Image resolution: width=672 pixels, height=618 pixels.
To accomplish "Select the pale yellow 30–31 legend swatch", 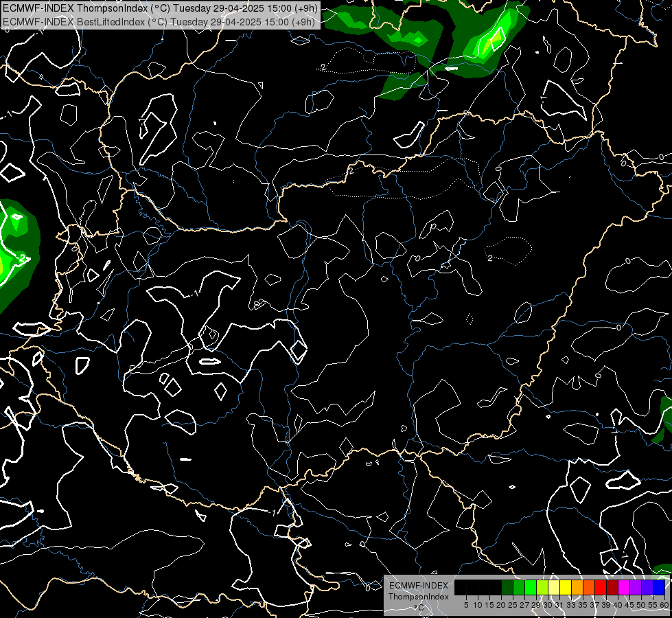I will (554, 588).
